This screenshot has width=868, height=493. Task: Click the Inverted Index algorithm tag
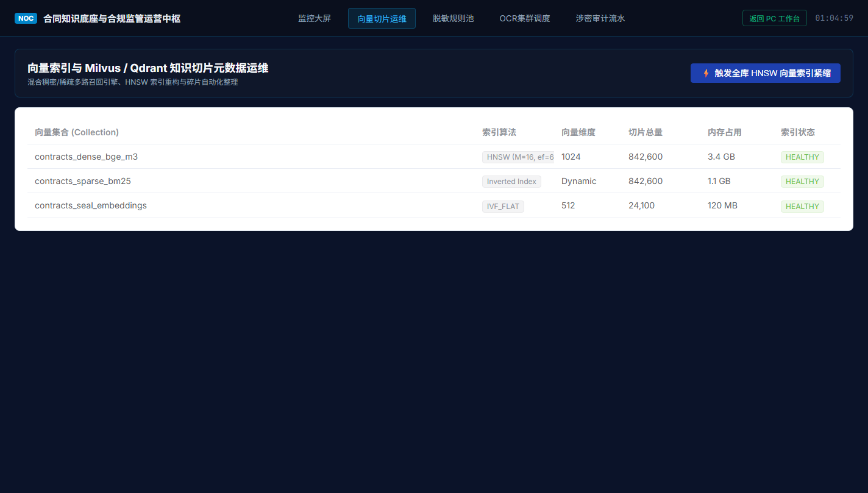point(511,182)
